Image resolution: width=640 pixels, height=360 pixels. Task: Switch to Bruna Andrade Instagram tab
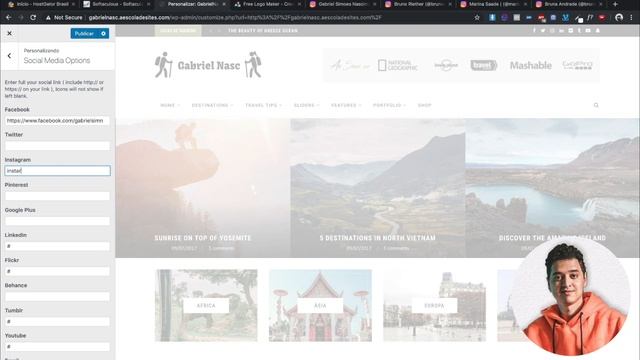(569, 4)
